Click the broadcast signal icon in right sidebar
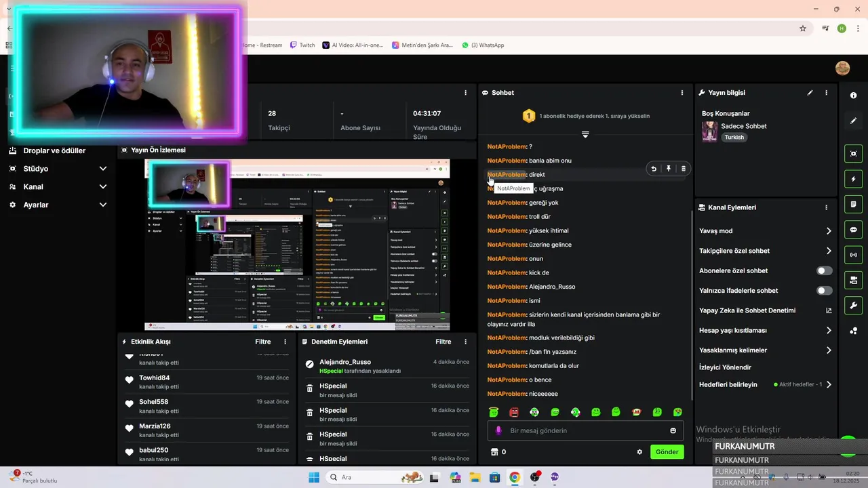Image resolution: width=868 pixels, height=488 pixels. click(853, 255)
